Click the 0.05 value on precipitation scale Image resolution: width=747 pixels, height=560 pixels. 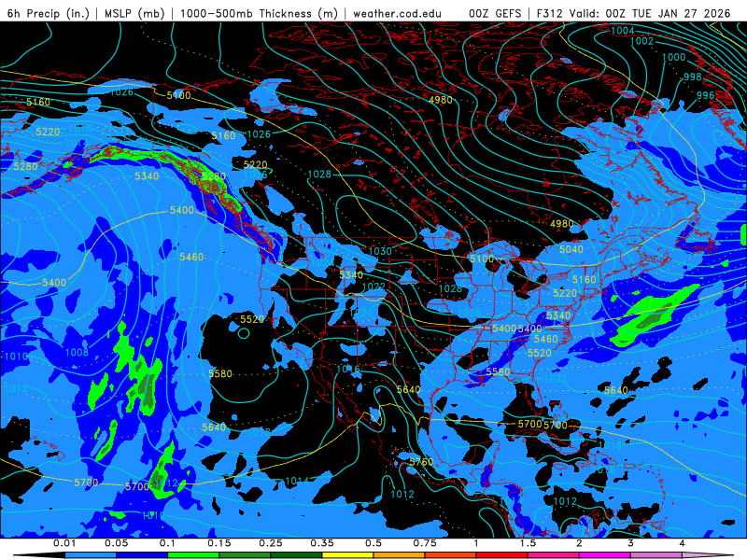[116, 543]
